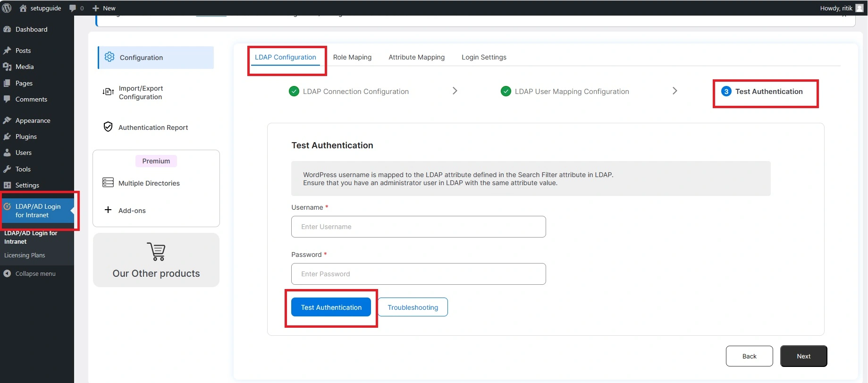Click the Premium badge label
The image size is (868, 383).
pyautogui.click(x=156, y=161)
